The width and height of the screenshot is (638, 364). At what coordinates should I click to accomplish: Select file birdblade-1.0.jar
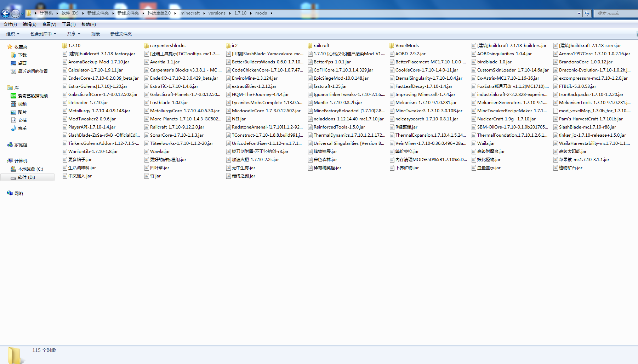tap(491, 62)
